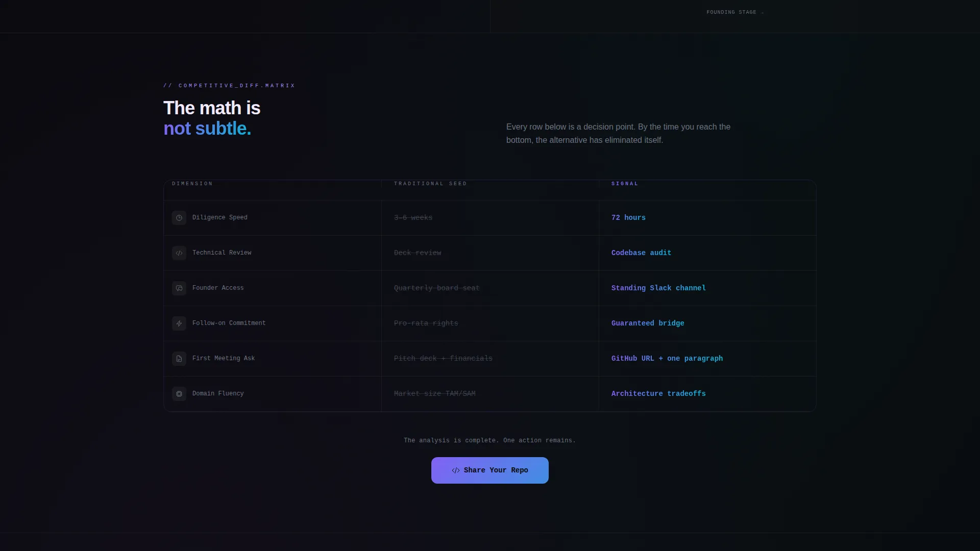Open the Founding Stage link at top

click(735, 12)
